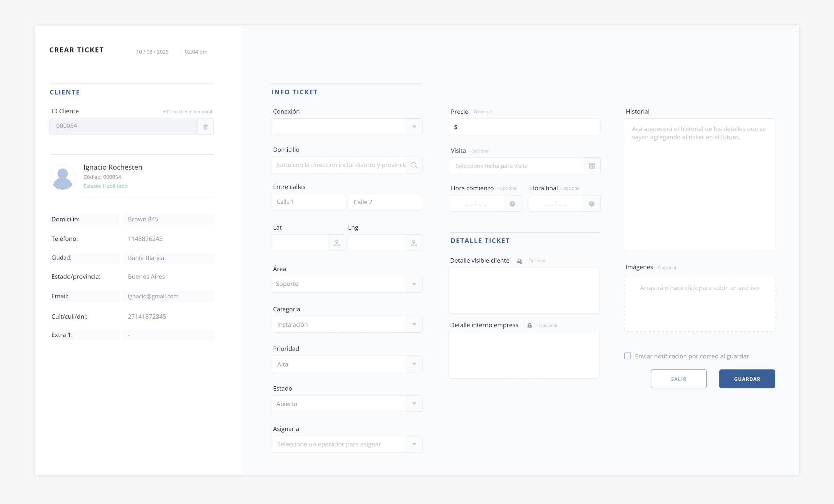834x504 pixels.
Task: Open the calendar icon for Visita date
Action: (x=592, y=166)
